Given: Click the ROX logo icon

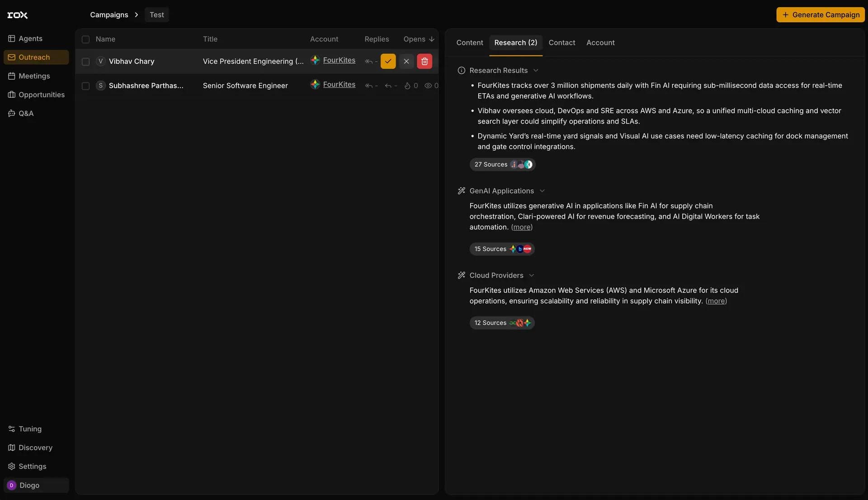Looking at the screenshot, I should (x=17, y=14).
